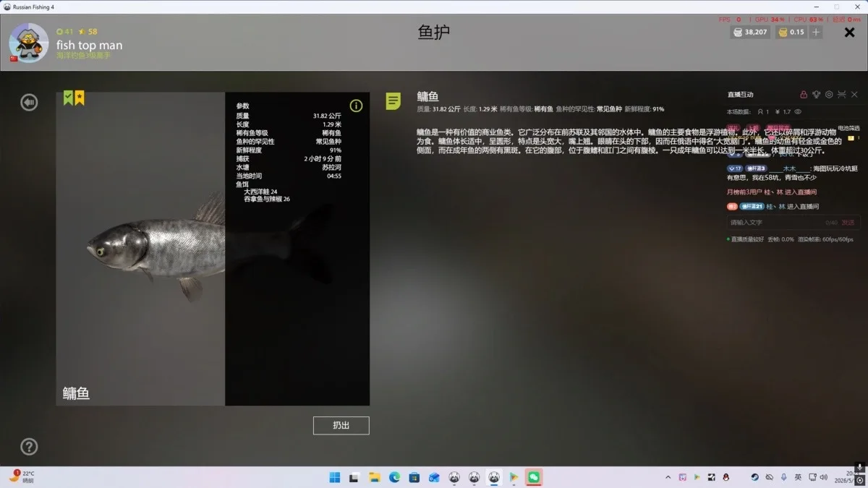Screen dimensions: 868x488
Task: Close the keepnet screen with the X icon
Action: (849, 33)
